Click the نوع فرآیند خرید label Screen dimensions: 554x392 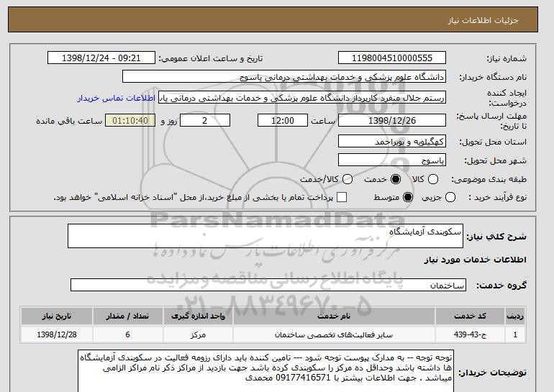(x=497, y=197)
